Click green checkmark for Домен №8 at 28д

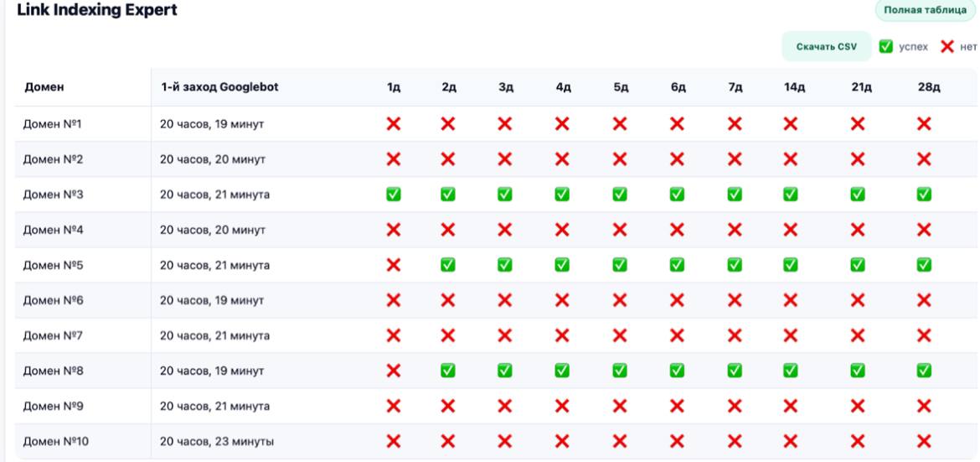924,371
